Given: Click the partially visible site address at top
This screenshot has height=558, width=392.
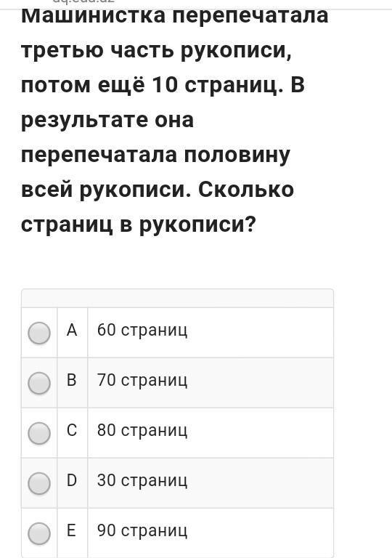Looking at the screenshot, I should pyautogui.click(x=83, y=1).
